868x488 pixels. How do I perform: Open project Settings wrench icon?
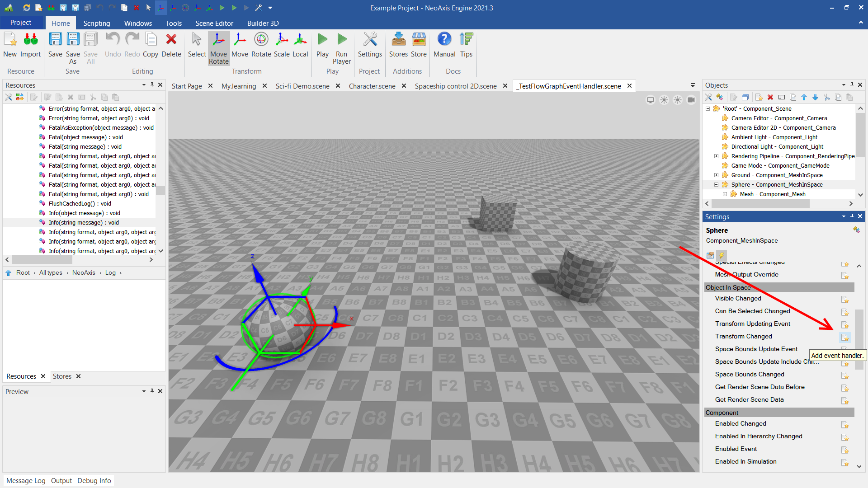click(369, 40)
